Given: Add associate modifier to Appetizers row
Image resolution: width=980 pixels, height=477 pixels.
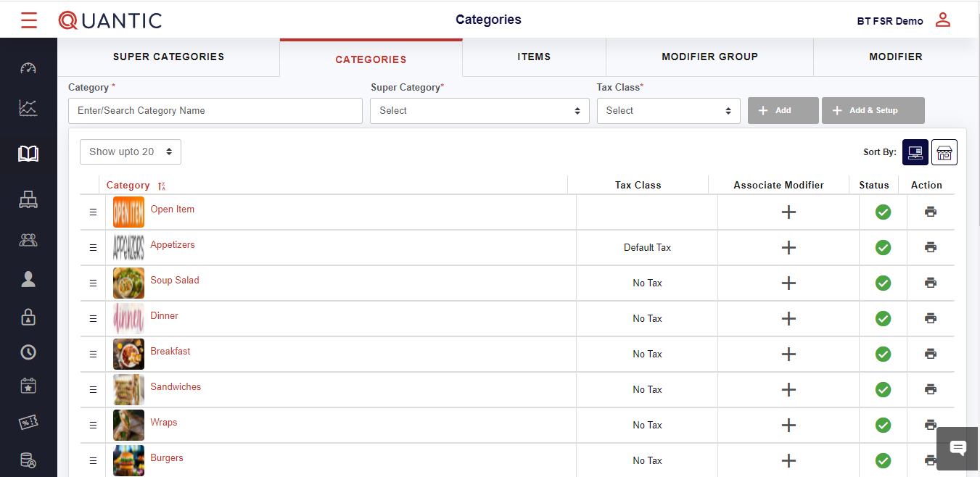Looking at the screenshot, I should coord(788,247).
